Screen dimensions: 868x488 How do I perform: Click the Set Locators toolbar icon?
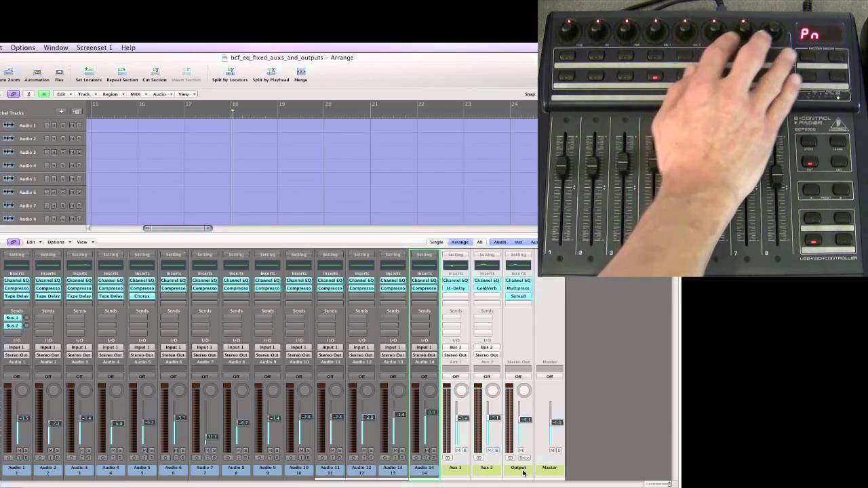tap(88, 71)
